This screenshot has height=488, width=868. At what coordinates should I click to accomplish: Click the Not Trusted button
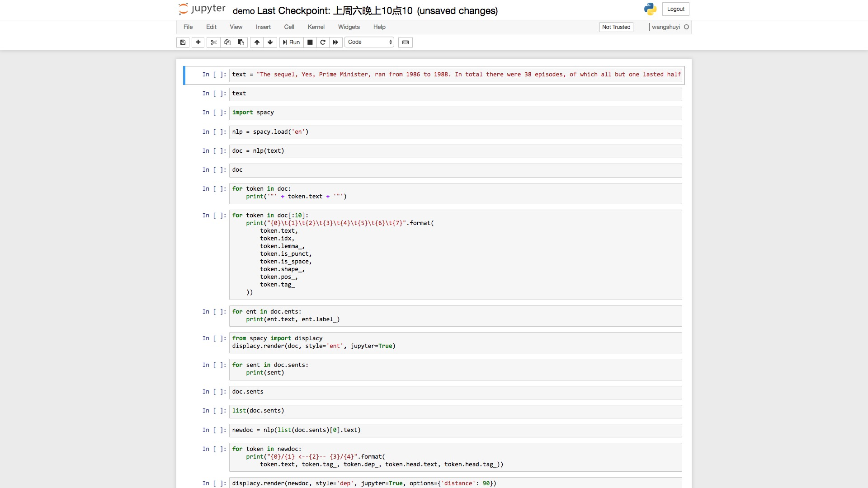click(x=616, y=27)
